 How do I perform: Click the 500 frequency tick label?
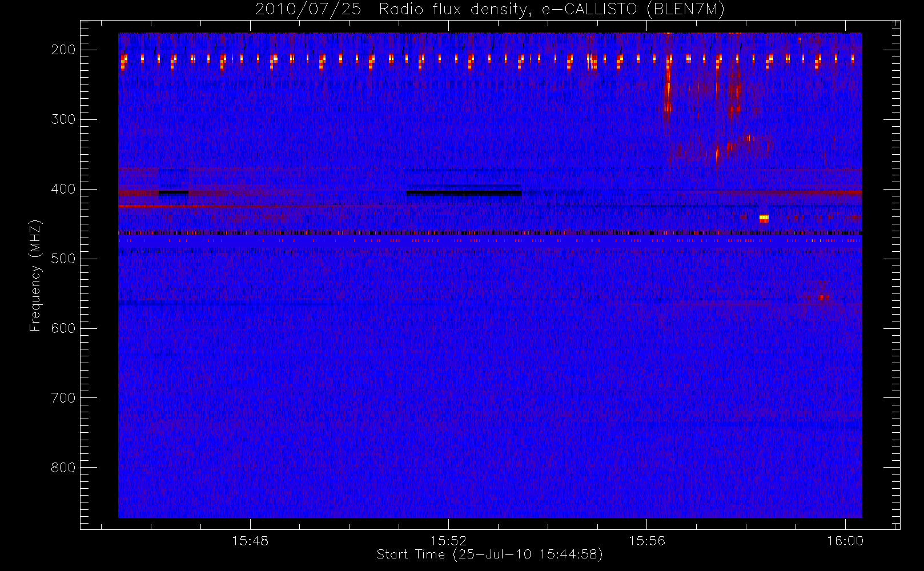click(x=63, y=259)
